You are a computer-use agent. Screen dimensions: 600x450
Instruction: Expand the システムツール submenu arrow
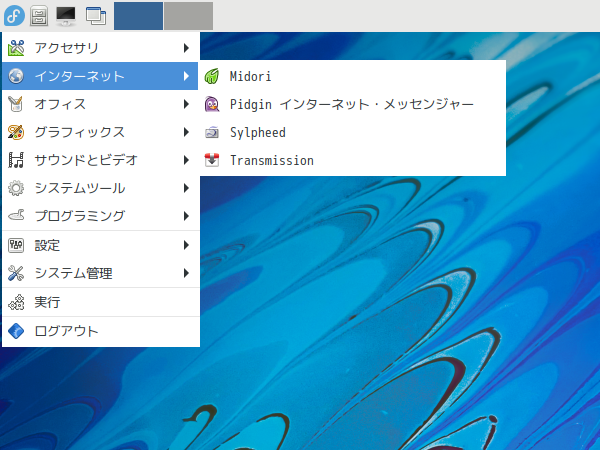click(186, 188)
